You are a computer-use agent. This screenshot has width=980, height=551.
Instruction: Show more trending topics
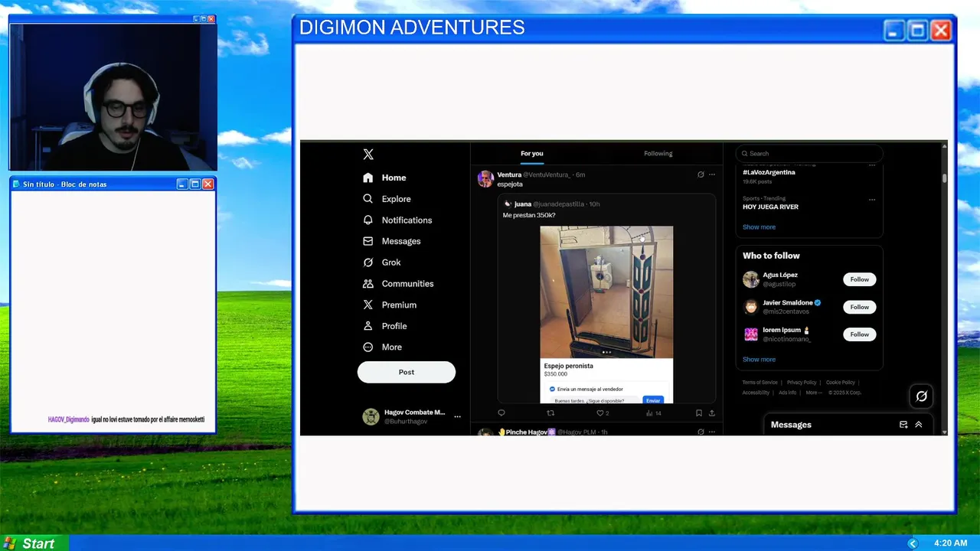[759, 227]
